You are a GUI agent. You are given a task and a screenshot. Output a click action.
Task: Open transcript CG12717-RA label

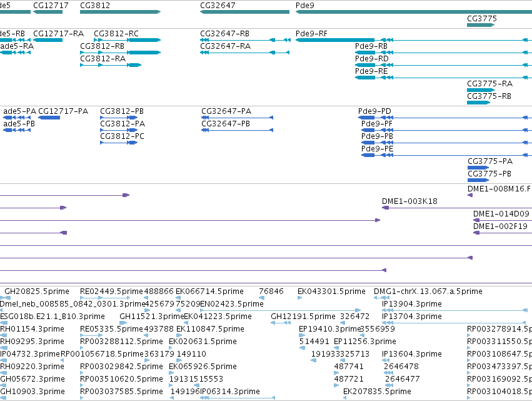click(58, 34)
